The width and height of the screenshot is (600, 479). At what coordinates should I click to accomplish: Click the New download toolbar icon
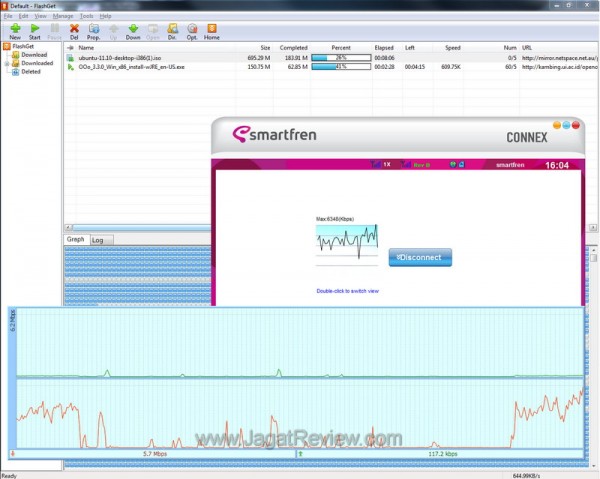(15, 28)
